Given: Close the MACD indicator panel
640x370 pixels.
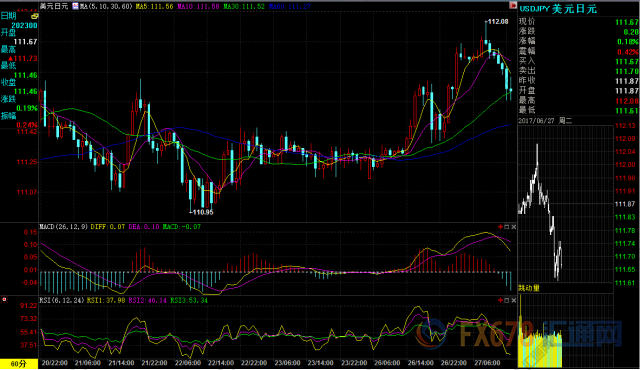Looking at the screenshot, I should click(x=513, y=227).
